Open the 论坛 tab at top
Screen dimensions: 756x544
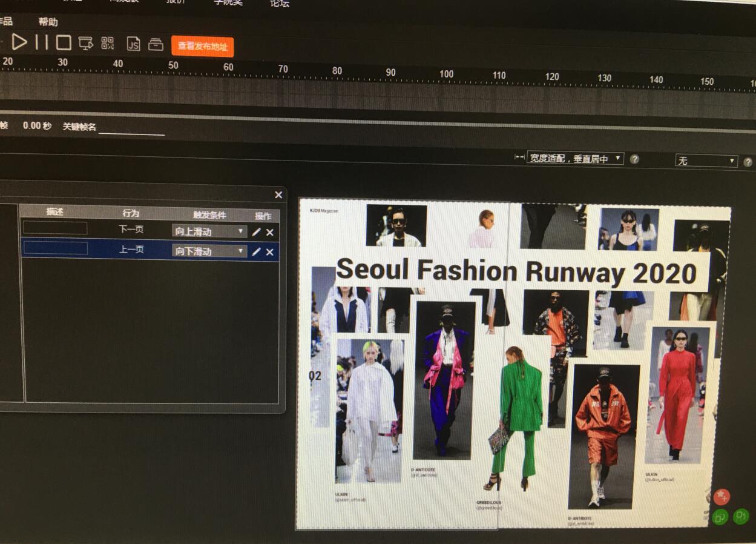pos(280,3)
